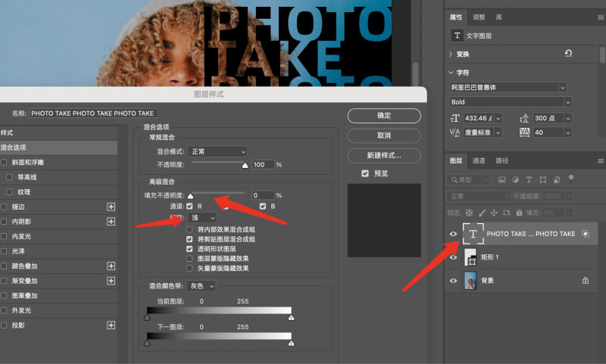Image resolution: width=606 pixels, height=364 pixels.
Task: Click the 填充不透明度 slider handle
Action: click(x=190, y=196)
